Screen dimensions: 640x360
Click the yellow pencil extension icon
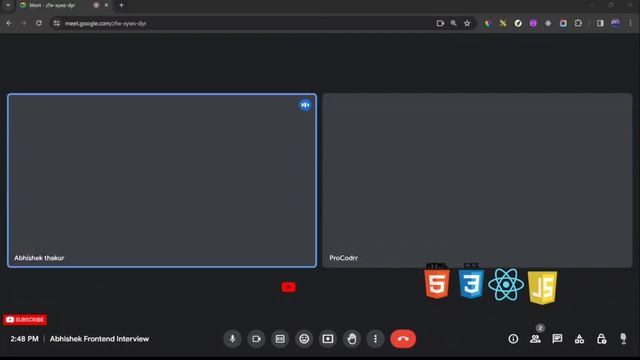503,23
